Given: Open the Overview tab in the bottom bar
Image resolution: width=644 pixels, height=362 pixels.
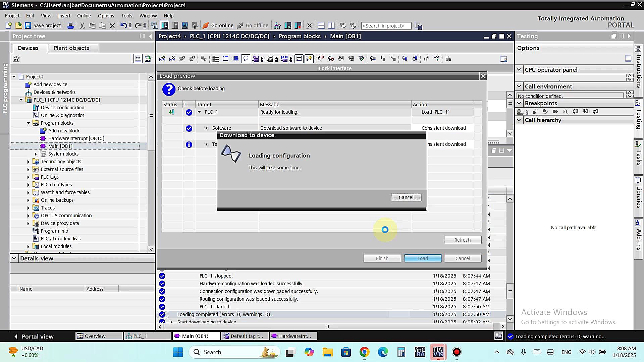Looking at the screenshot, I should click(99, 336).
